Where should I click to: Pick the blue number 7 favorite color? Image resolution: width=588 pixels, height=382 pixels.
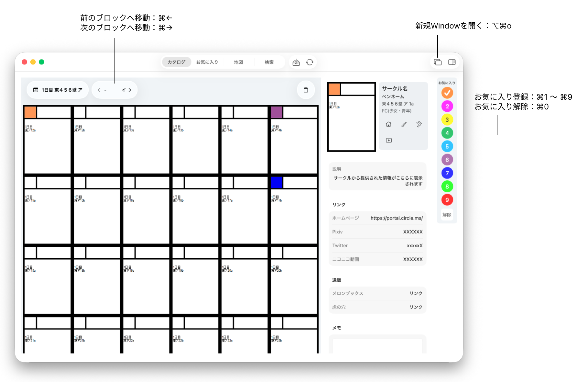447,173
